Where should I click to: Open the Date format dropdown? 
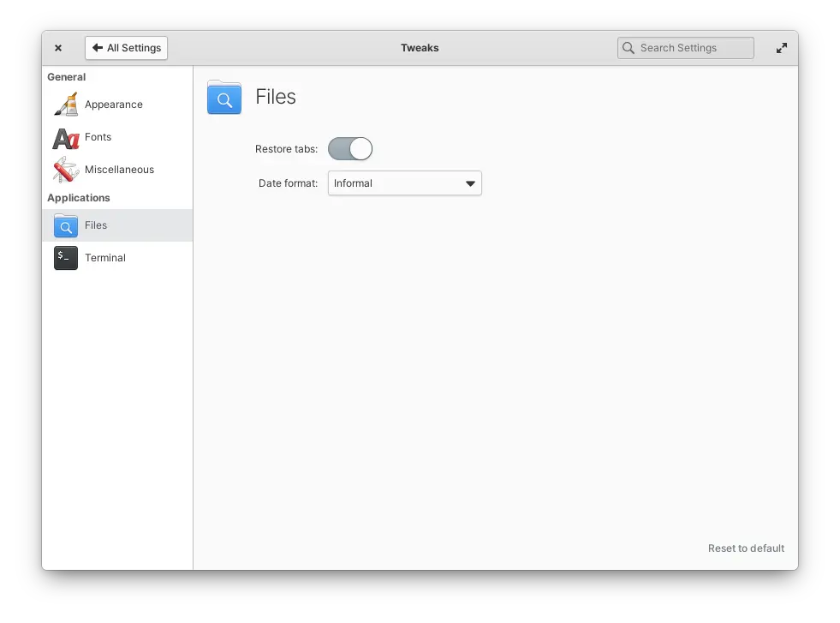[404, 183]
